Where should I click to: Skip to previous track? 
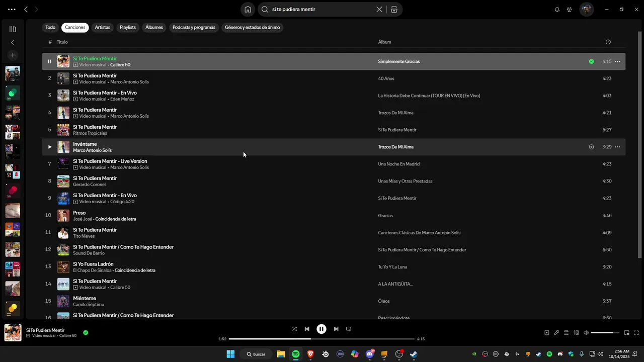click(307, 329)
